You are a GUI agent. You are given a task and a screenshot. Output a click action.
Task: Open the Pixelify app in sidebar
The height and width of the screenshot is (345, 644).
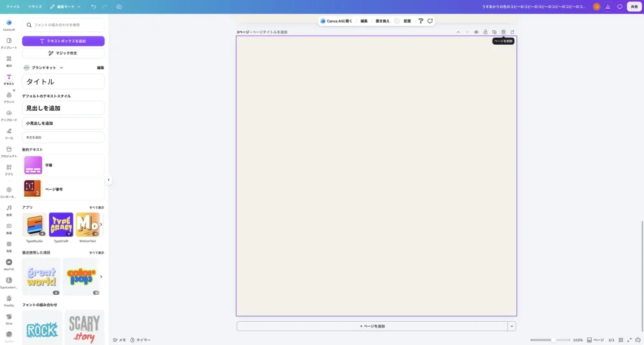9,300
